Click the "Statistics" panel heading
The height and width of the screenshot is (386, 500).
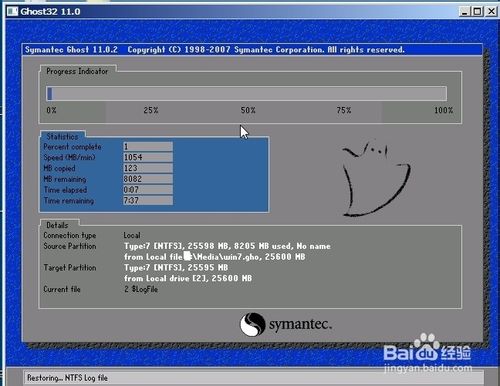62,136
